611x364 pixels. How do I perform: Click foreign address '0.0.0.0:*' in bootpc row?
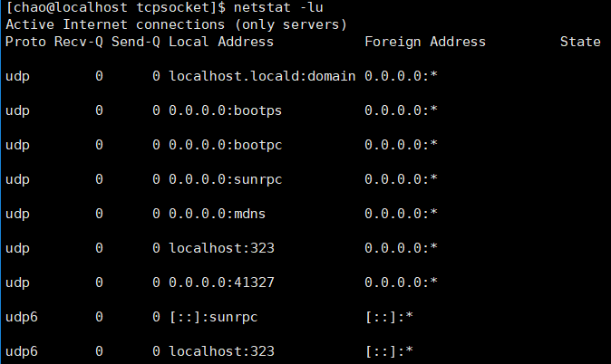coord(401,145)
